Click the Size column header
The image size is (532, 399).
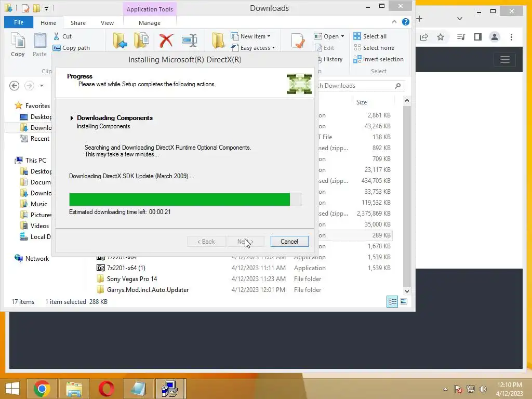pos(362,102)
